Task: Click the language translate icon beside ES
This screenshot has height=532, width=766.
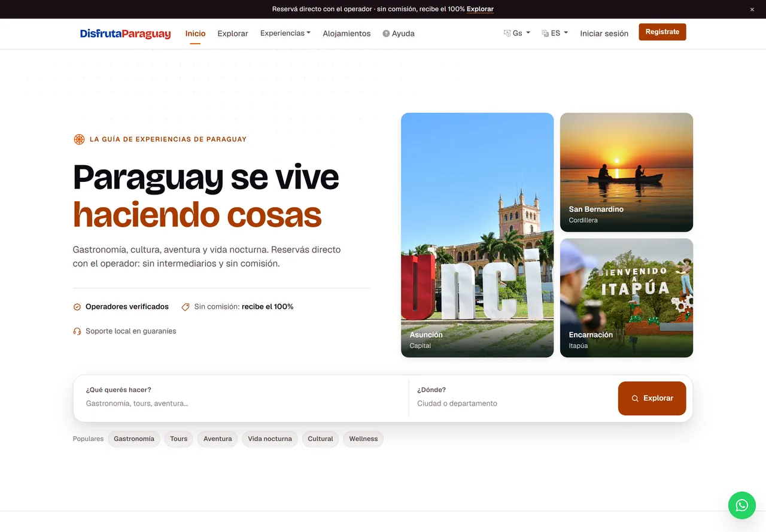Action: point(545,34)
